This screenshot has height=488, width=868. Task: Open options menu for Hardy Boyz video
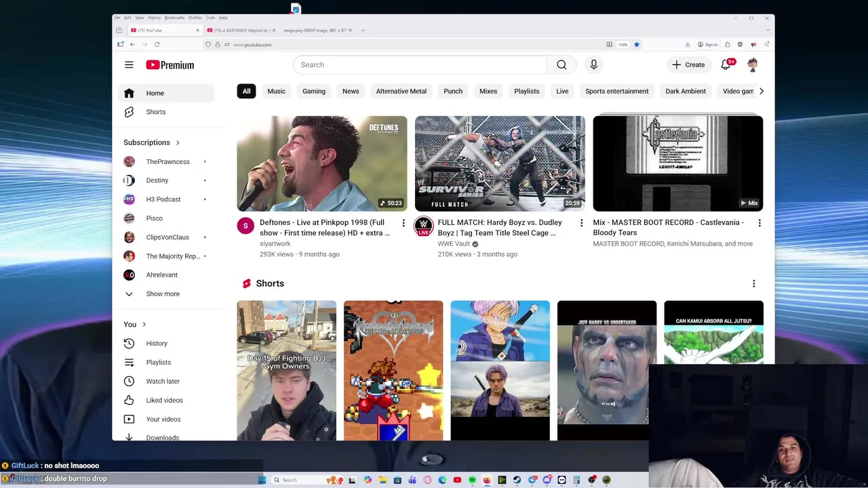click(581, 223)
